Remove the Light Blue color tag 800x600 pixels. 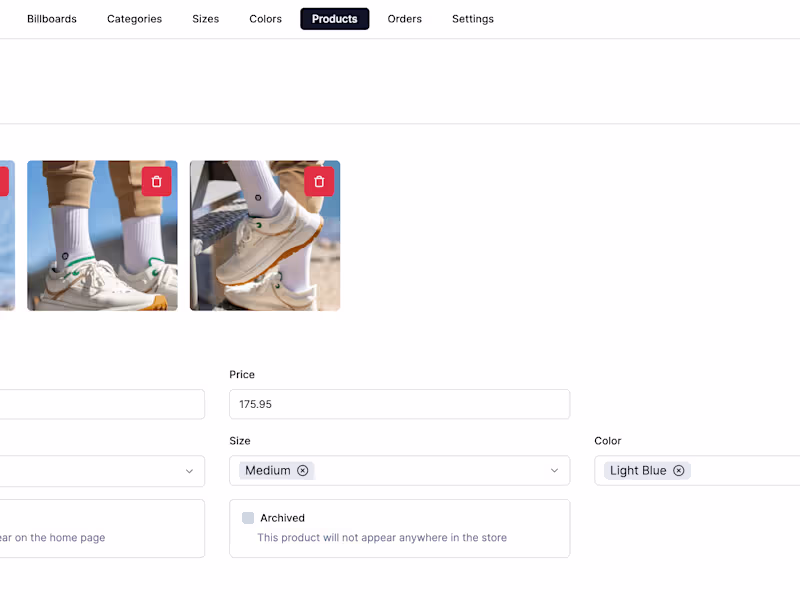pyautogui.click(x=679, y=470)
